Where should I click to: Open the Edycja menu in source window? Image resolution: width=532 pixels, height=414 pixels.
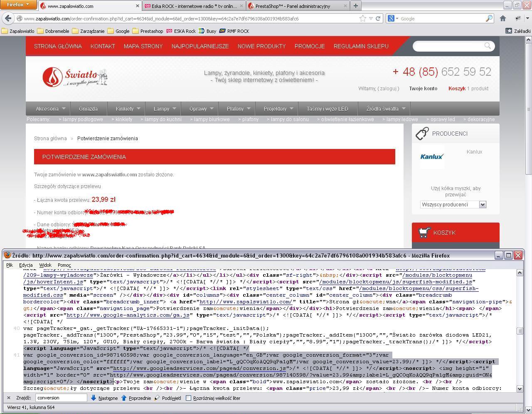click(26, 265)
